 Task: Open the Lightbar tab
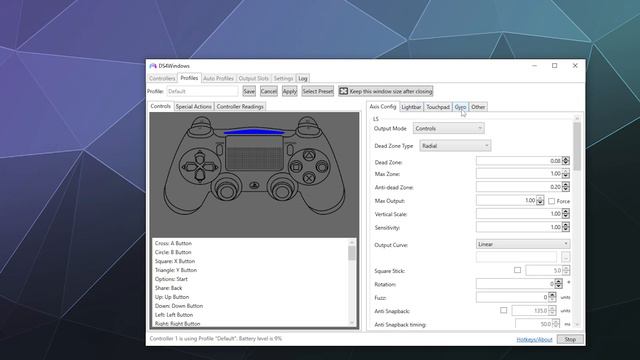tap(411, 107)
